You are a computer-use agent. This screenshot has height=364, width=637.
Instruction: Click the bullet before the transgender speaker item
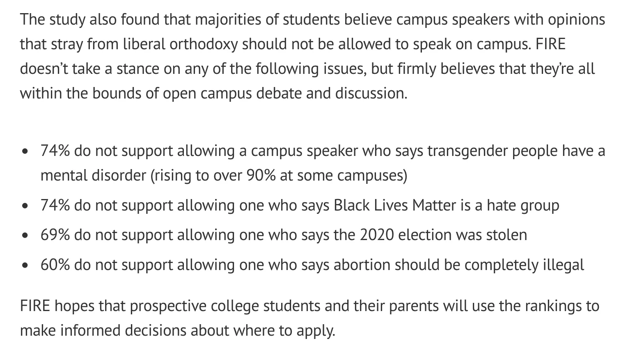pyautogui.click(x=26, y=151)
